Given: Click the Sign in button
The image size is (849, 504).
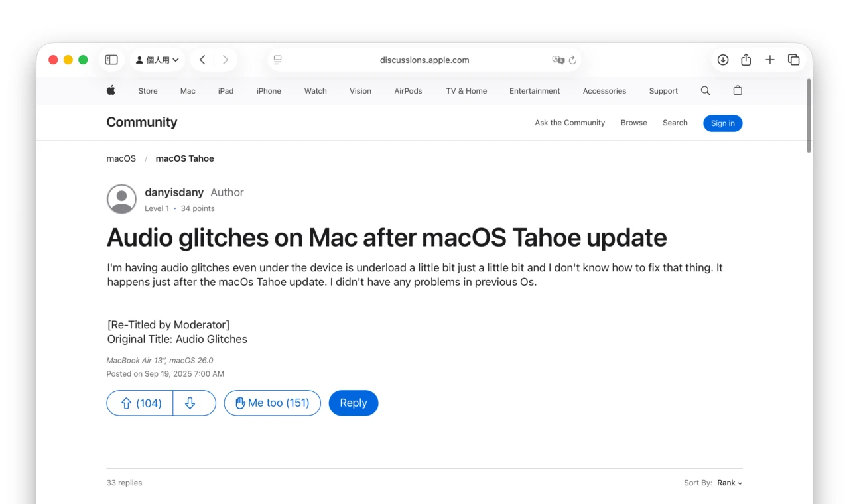Looking at the screenshot, I should 722,123.
